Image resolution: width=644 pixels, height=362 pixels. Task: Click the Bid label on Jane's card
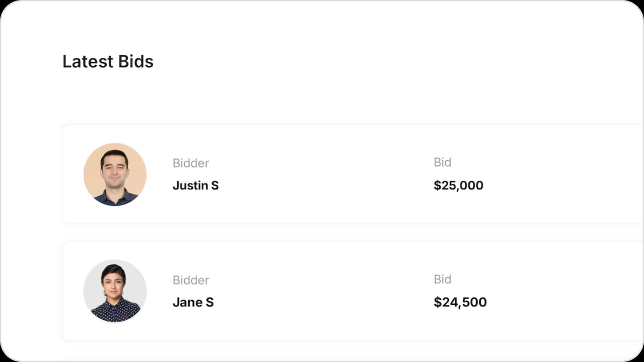442,279
